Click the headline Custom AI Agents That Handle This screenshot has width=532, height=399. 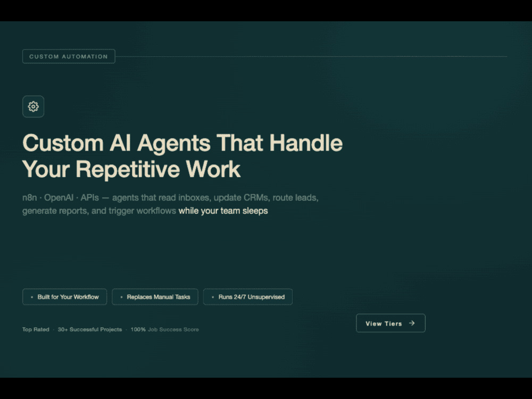(182, 143)
